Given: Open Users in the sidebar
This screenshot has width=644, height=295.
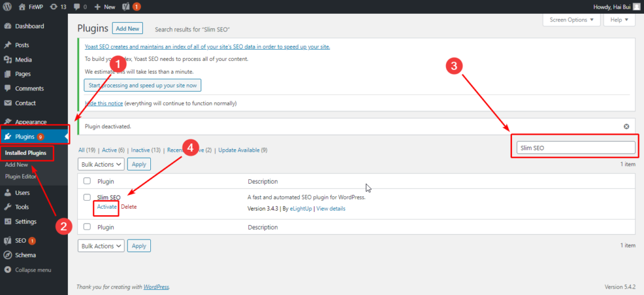Looking at the screenshot, I should (22, 192).
